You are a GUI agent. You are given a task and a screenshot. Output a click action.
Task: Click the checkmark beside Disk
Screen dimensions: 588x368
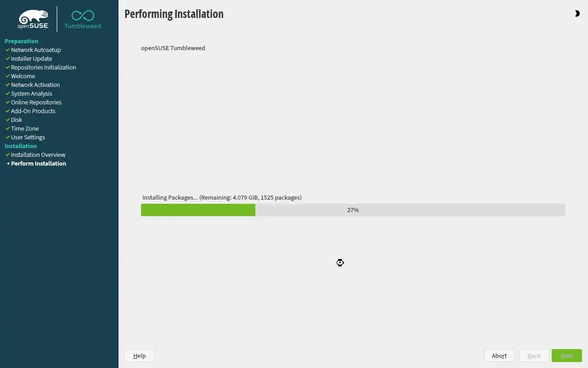(8, 120)
